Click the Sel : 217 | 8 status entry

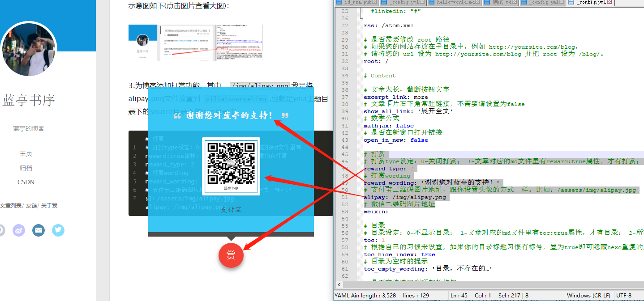(514, 295)
